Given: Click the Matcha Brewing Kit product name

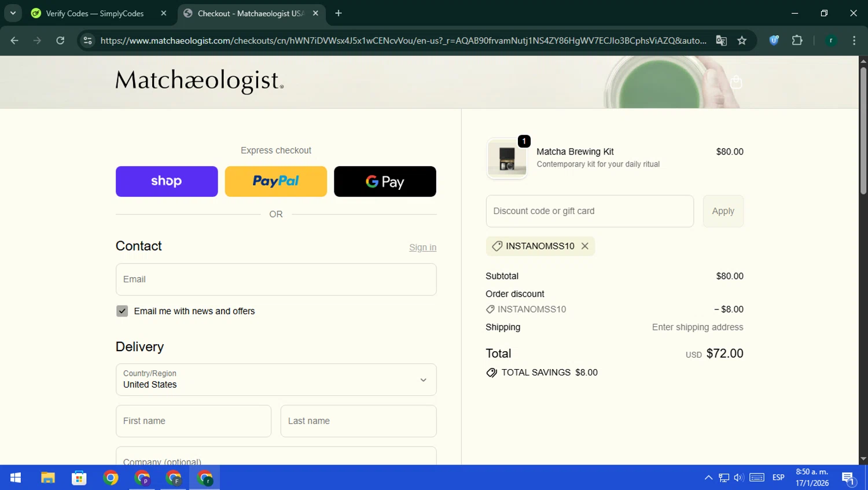Looking at the screenshot, I should pyautogui.click(x=575, y=152).
